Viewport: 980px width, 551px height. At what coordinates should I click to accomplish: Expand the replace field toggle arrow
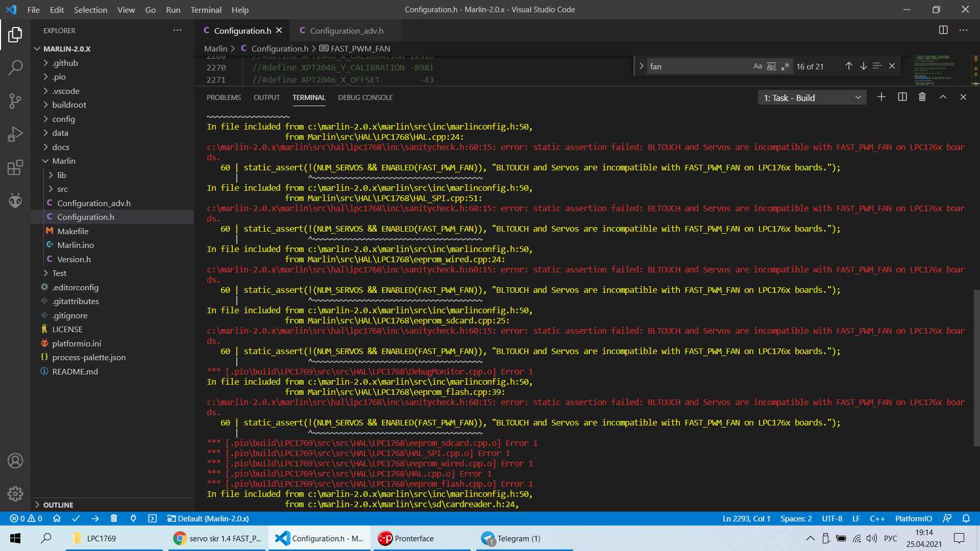click(641, 66)
